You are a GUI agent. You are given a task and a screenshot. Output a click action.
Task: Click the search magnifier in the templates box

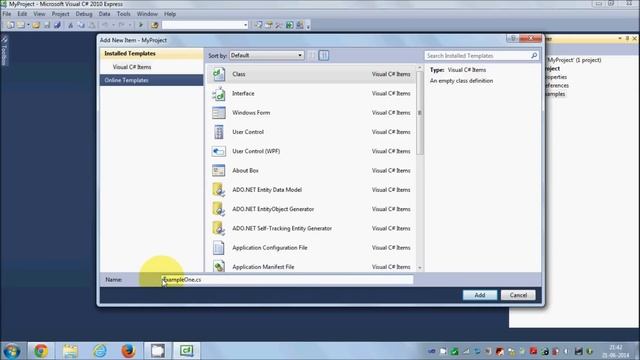533,56
